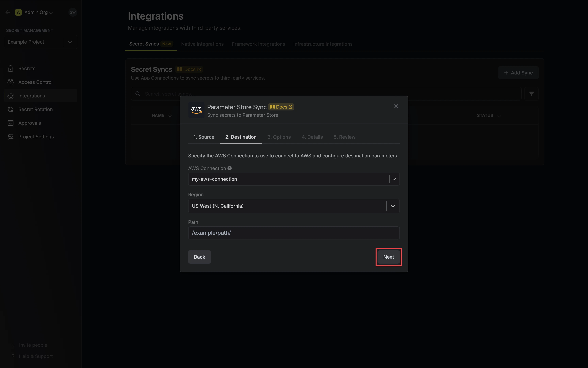Viewport: 588px width, 368px height.
Task: Expand the Region dropdown arrow
Action: (392, 206)
